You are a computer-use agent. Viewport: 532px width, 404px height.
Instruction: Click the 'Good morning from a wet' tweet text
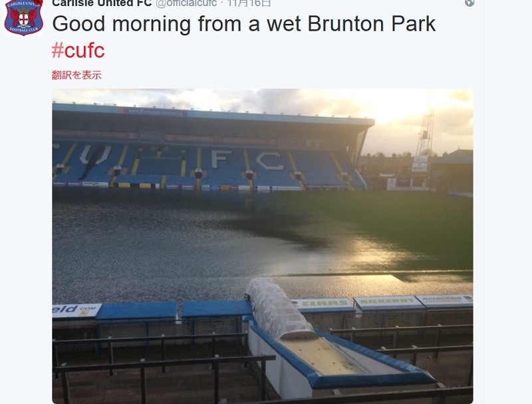178,24
